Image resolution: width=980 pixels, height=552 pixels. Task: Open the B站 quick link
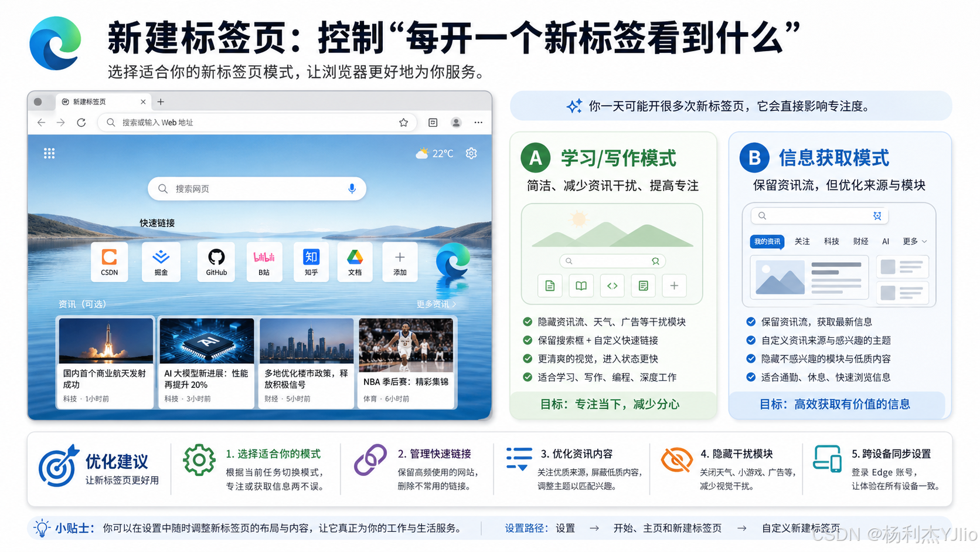tap(264, 262)
